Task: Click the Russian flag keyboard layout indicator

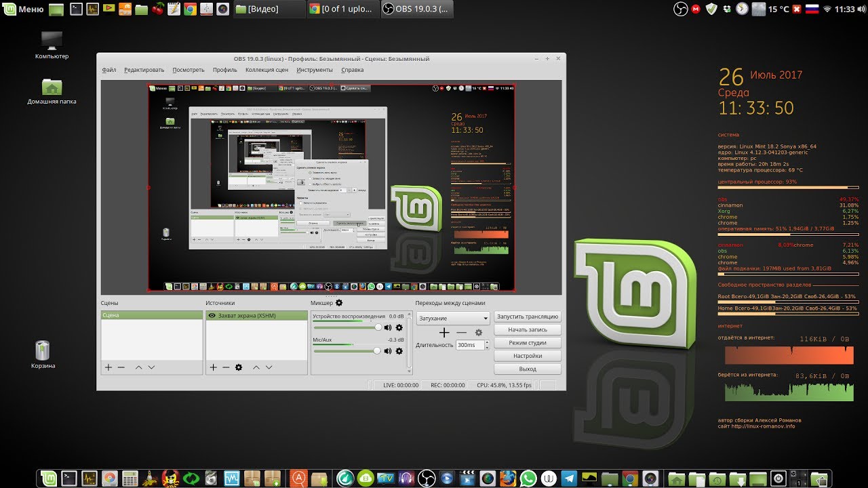Action: [812, 9]
